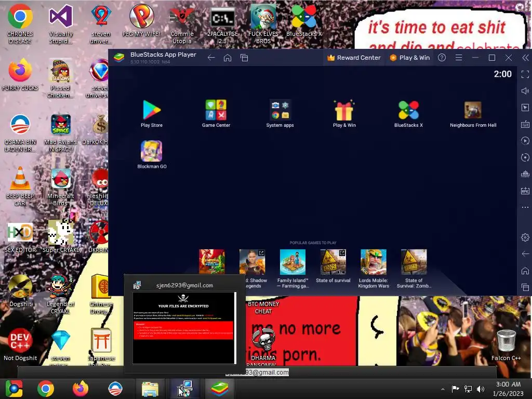The width and height of the screenshot is (532, 399).
Task: Toggle cursor lock in BlueStacks sidebar
Action: click(x=525, y=108)
